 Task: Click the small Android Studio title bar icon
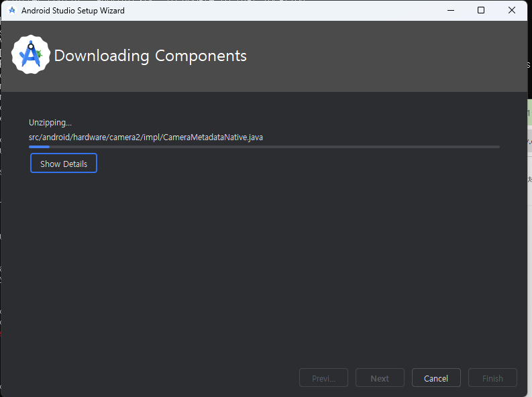click(x=12, y=11)
